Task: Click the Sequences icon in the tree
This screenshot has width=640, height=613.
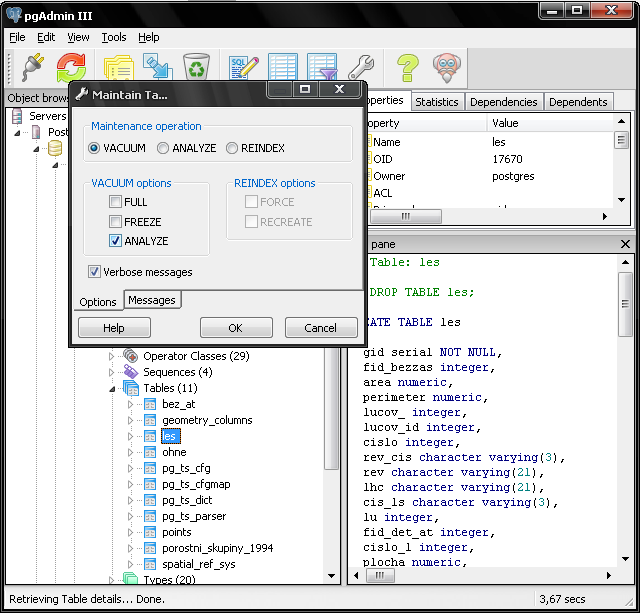Action: (x=131, y=372)
